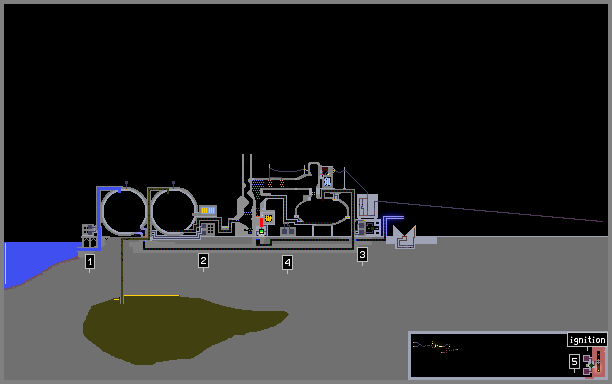Screen dimensions: 612x384
Task: Click the sign labeled 4
Action: coord(287,263)
